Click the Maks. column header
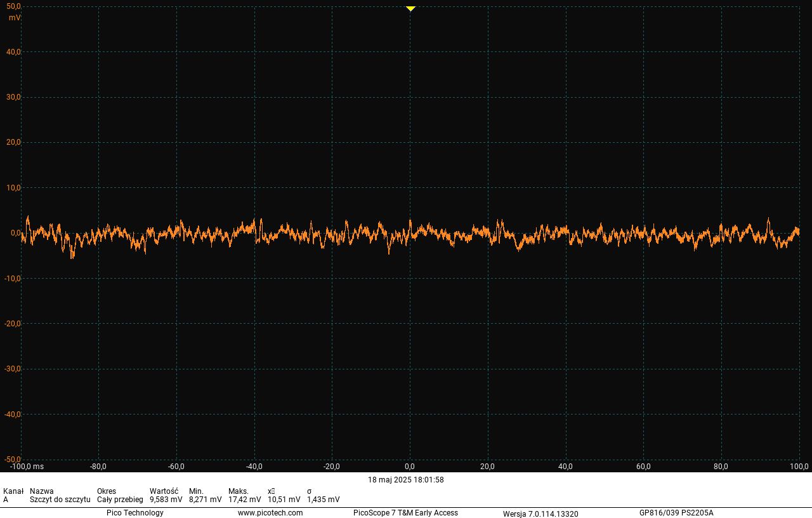The image size is (812, 518). coord(239,491)
